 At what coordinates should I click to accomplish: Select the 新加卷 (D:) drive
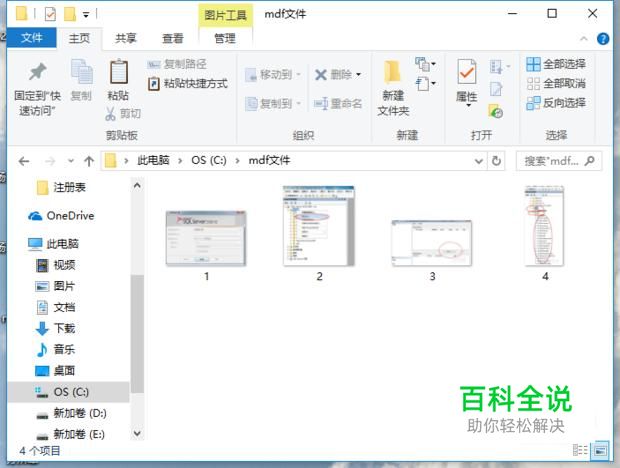(71, 413)
